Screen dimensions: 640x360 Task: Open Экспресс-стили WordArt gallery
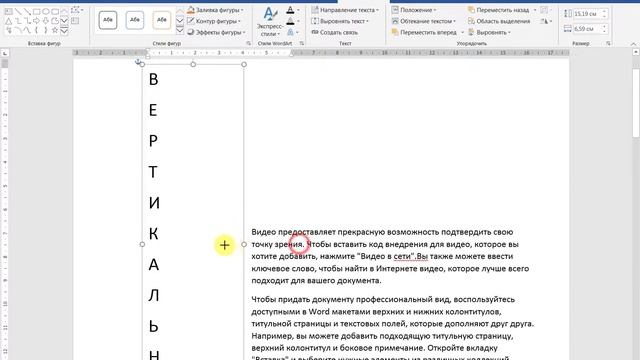click(x=270, y=21)
